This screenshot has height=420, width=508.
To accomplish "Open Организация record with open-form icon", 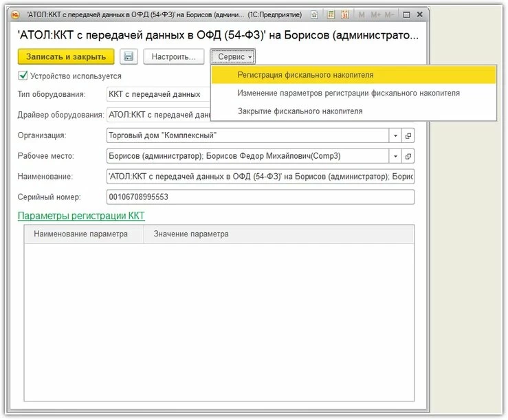I will [x=408, y=135].
